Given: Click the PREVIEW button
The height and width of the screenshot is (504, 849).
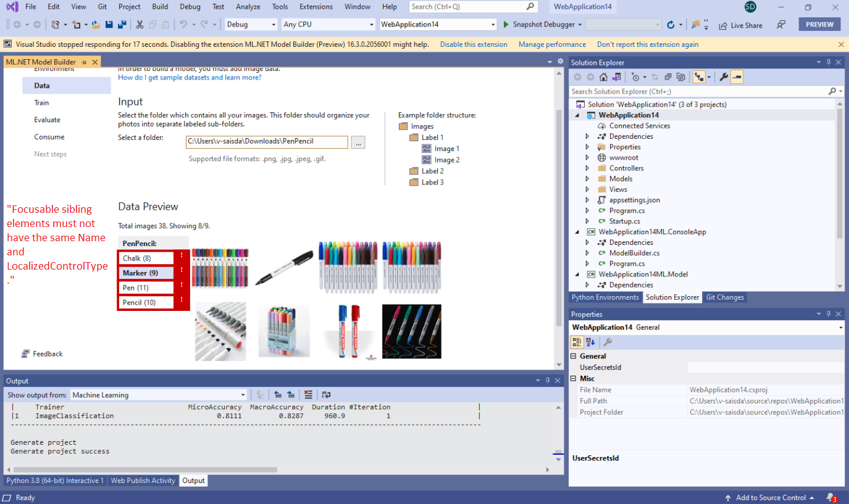Looking at the screenshot, I should [819, 24].
